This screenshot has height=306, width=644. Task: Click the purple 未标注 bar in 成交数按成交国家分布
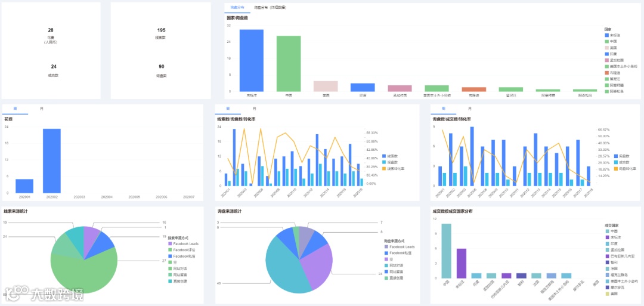pyautogui.click(x=462, y=263)
